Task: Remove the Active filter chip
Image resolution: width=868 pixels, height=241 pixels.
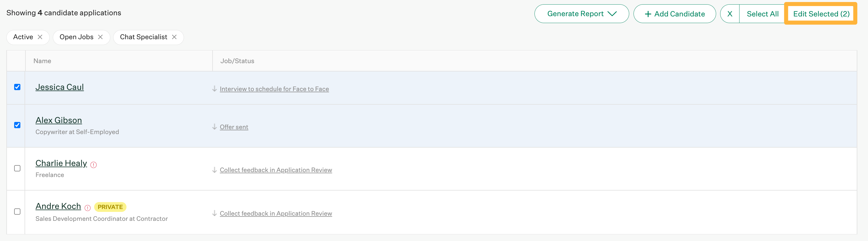Action: click(x=40, y=37)
